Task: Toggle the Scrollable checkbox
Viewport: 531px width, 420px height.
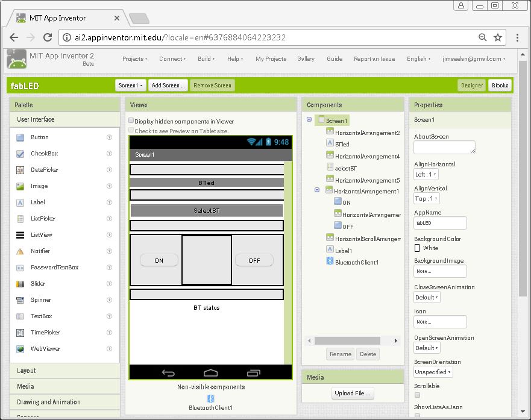Action: [417, 395]
